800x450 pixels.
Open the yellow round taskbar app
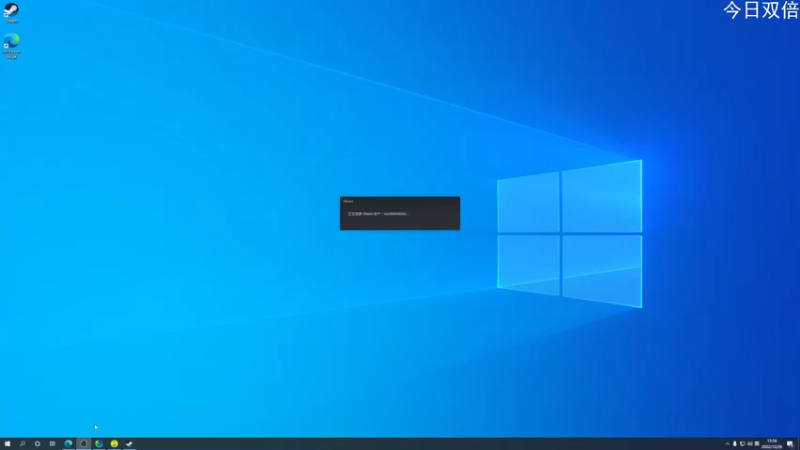point(114,444)
